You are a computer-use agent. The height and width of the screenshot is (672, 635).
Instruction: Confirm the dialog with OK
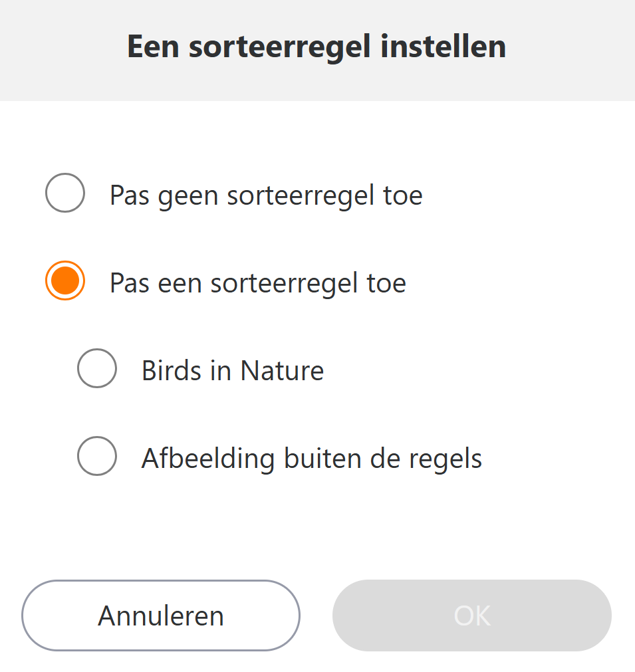(472, 616)
